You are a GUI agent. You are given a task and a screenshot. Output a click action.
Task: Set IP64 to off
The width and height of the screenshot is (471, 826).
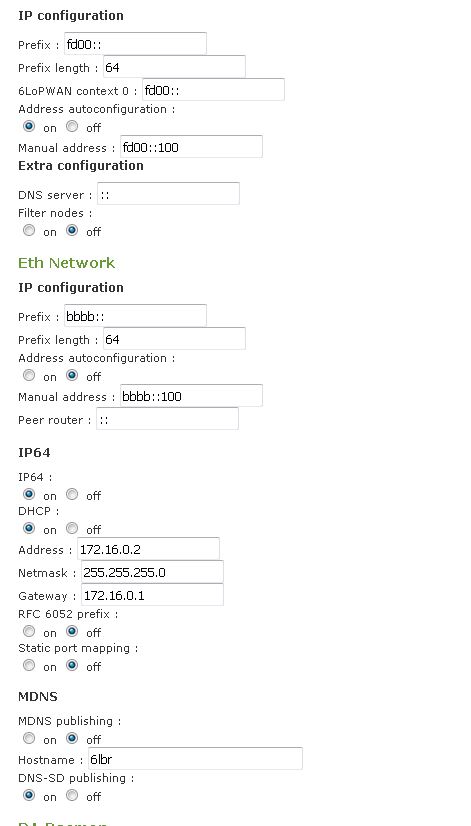point(72,494)
